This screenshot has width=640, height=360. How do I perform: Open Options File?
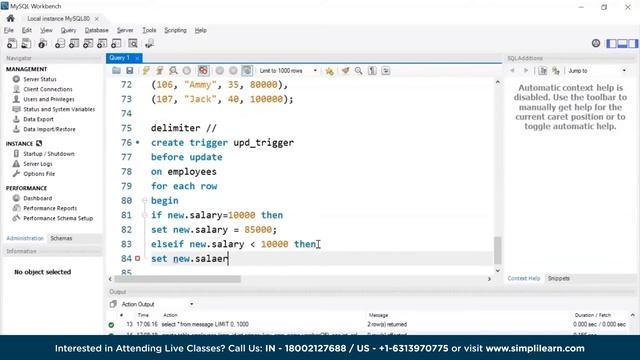click(x=39, y=173)
